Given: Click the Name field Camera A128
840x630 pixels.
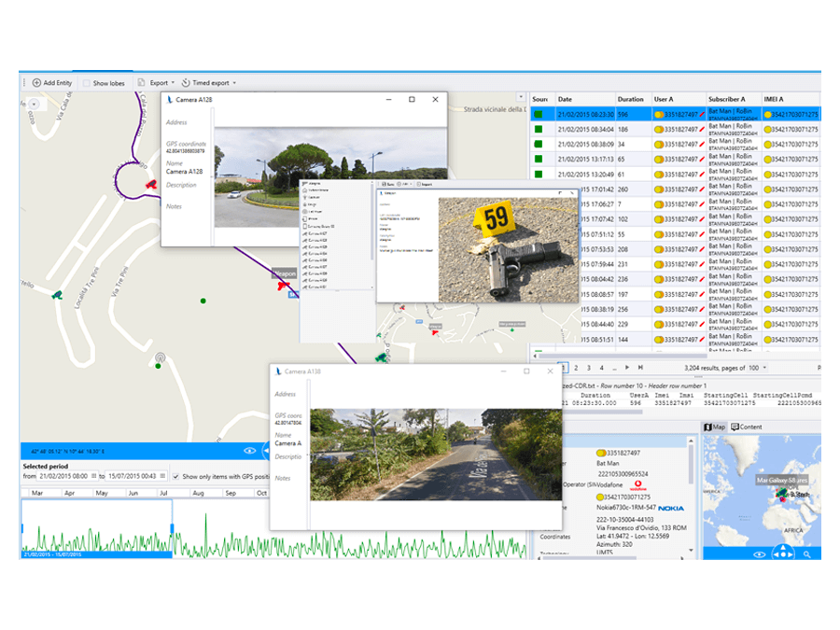Looking at the screenshot, I should tap(184, 172).
